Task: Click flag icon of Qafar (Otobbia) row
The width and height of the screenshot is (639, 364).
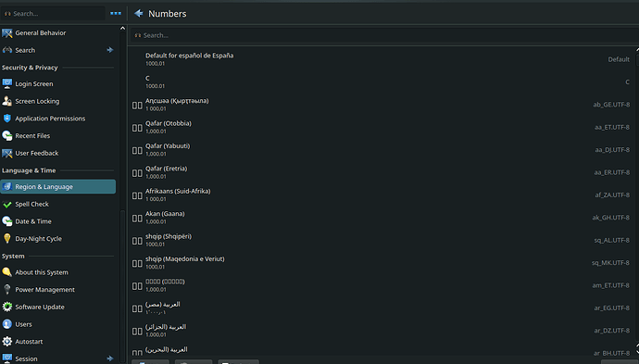Action: tap(137, 128)
